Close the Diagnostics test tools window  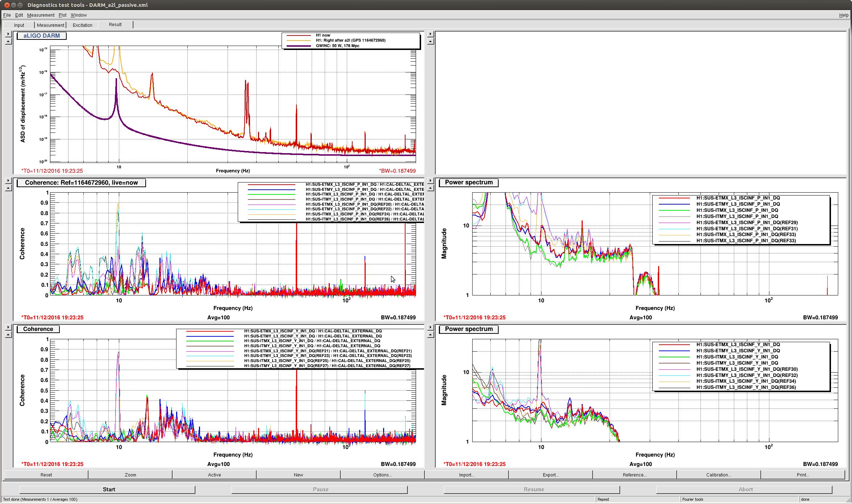tap(7, 5)
